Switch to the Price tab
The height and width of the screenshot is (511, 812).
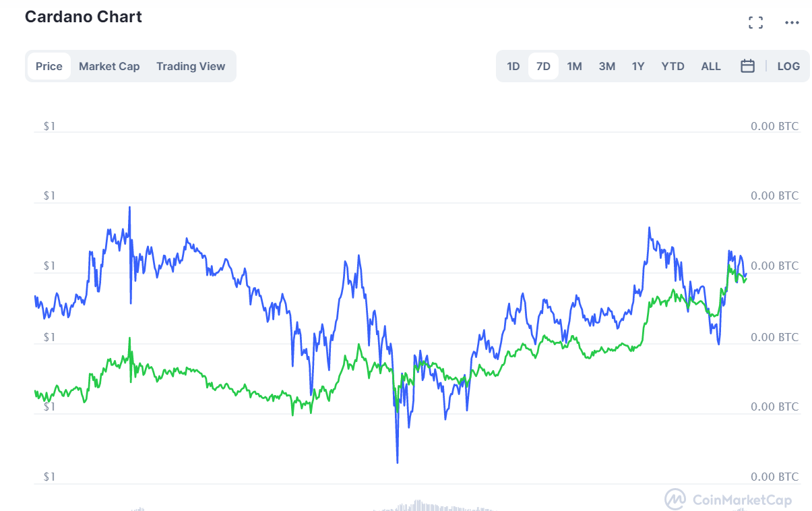[49, 66]
